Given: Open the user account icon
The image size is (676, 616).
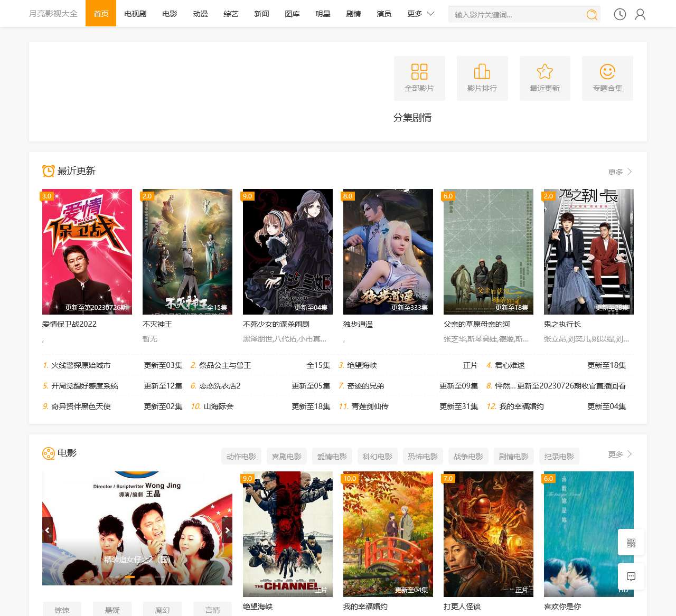Looking at the screenshot, I should click(640, 14).
